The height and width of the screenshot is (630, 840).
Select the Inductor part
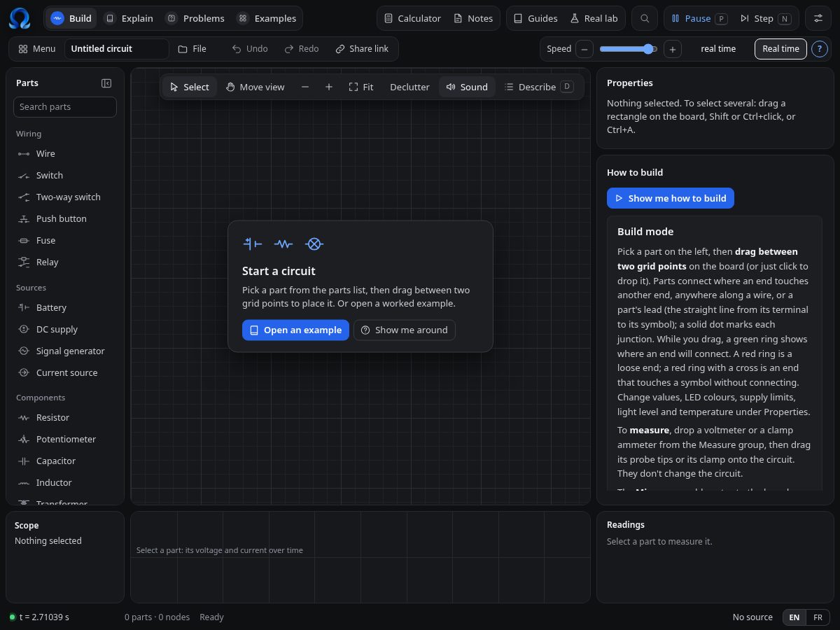(x=65, y=482)
